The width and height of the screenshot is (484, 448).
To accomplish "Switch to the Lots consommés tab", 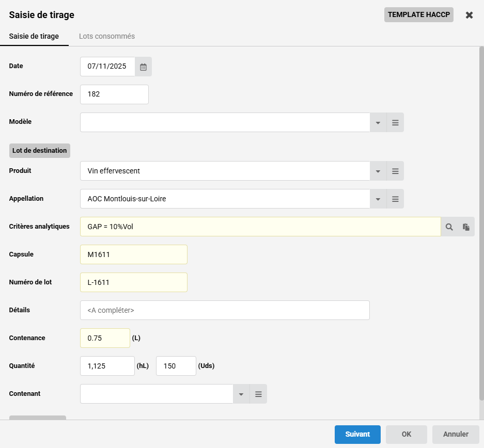I will tap(107, 37).
